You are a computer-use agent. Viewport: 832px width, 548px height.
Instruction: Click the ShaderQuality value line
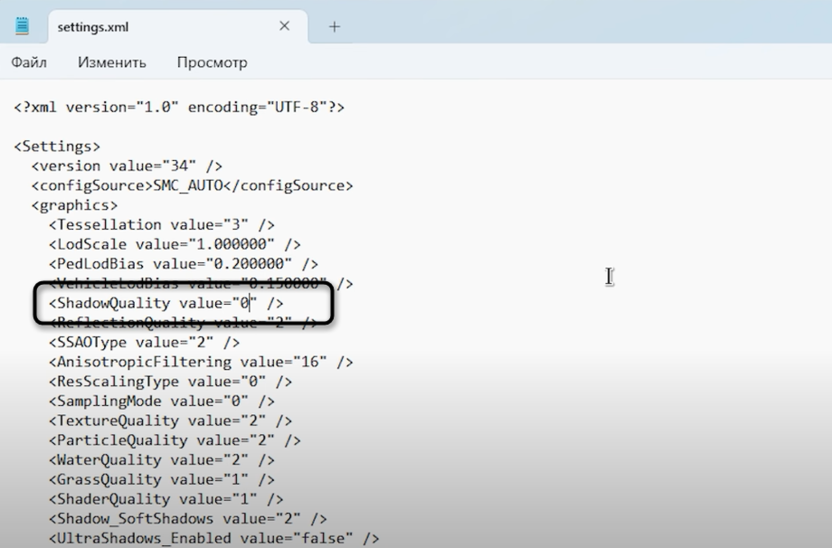166,500
